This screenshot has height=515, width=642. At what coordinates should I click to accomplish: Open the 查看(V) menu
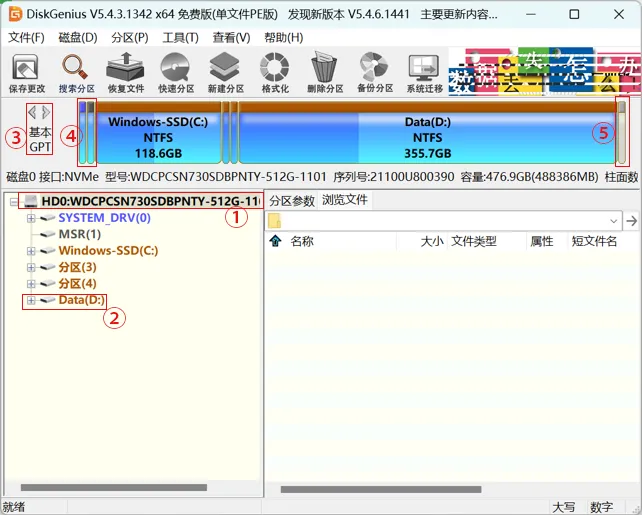[231, 38]
